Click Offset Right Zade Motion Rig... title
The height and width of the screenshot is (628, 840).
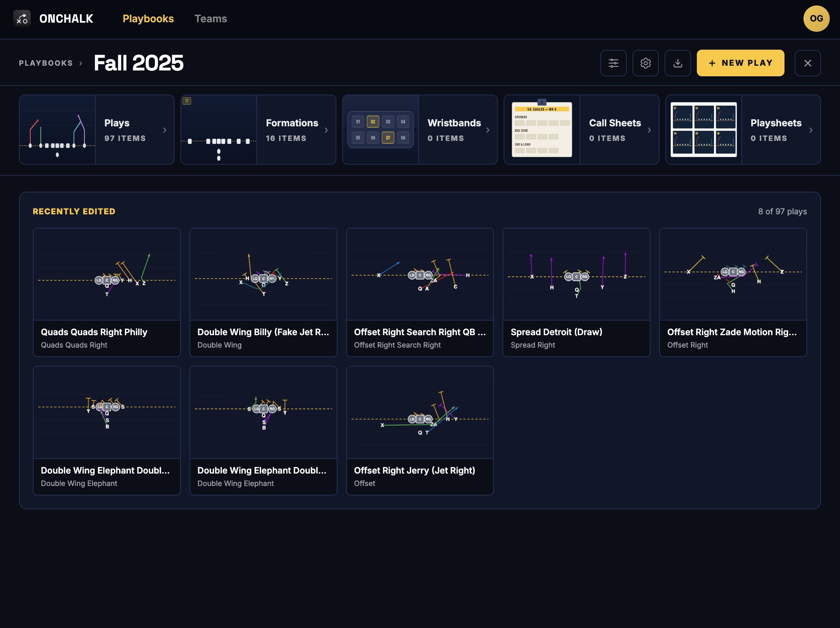click(732, 332)
